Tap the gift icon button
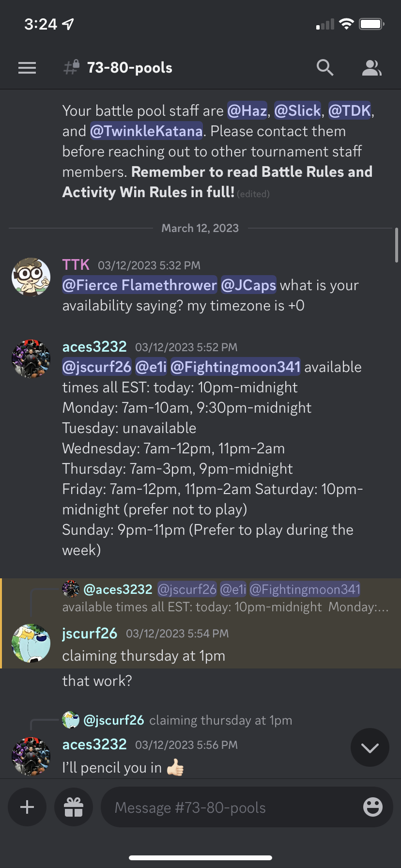This screenshot has height=868, width=401. click(74, 807)
